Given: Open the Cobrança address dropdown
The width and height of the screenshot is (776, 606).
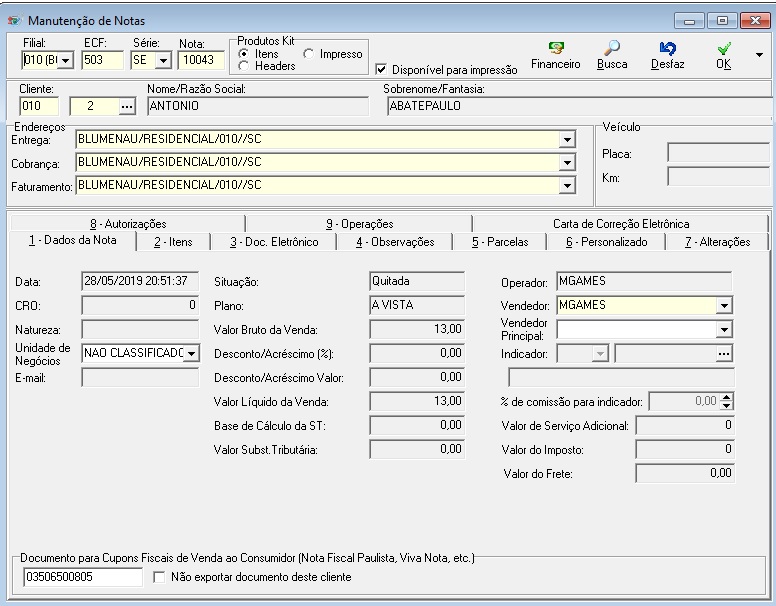Looking at the screenshot, I should [x=567, y=163].
